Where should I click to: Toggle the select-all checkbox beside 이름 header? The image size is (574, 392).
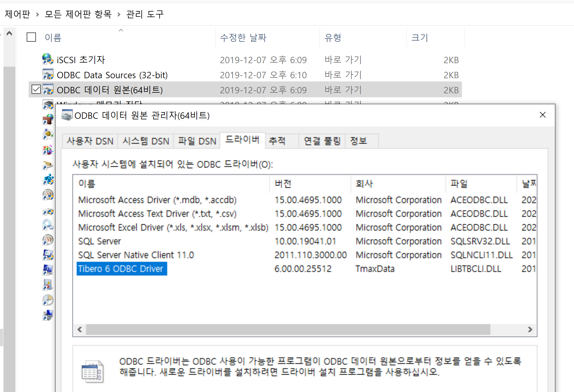click(31, 37)
